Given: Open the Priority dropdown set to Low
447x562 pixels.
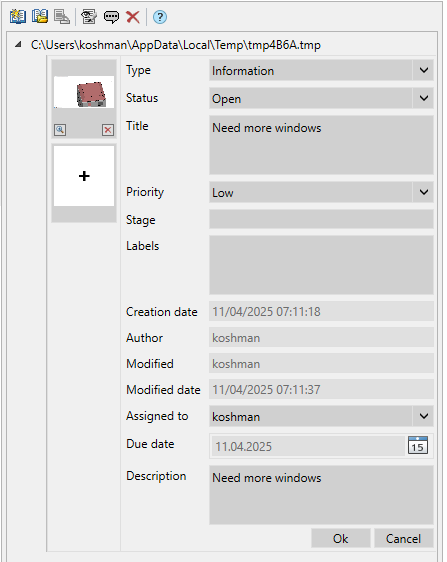Looking at the screenshot, I should click(424, 192).
